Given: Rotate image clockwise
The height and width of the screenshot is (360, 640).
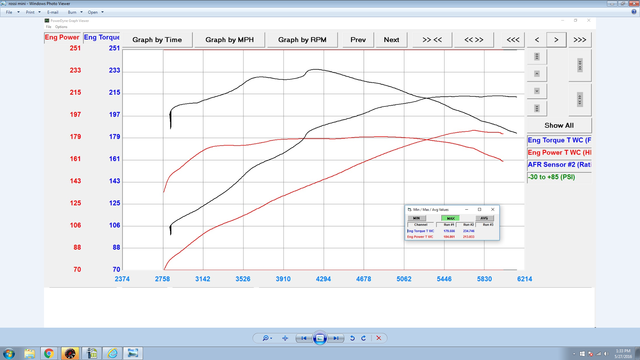Looking at the screenshot, I should [x=363, y=338].
